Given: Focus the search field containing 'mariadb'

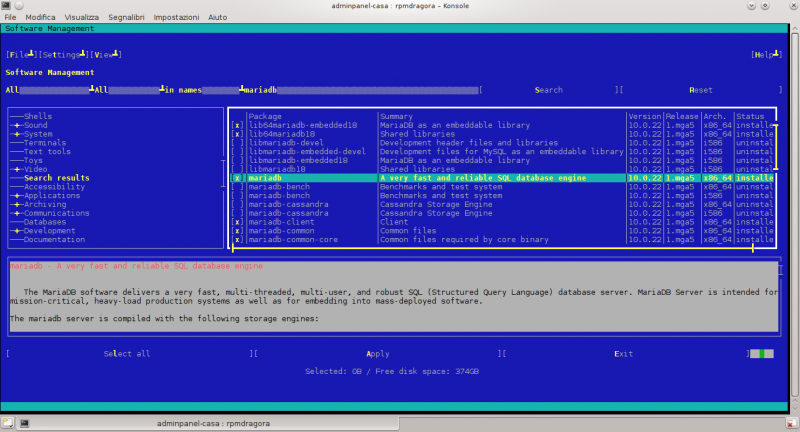Looking at the screenshot, I should click(x=362, y=90).
